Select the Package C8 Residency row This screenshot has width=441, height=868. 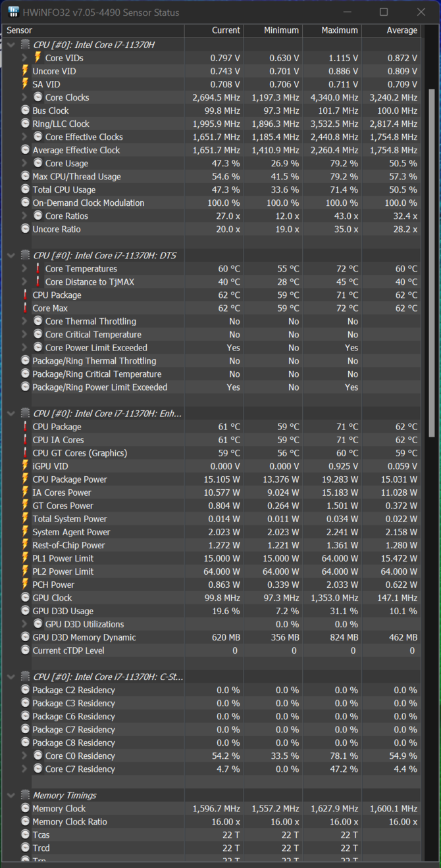(x=212, y=742)
